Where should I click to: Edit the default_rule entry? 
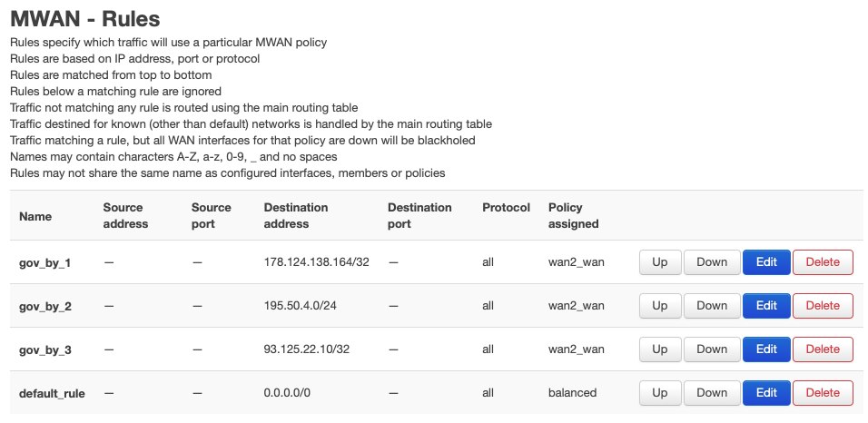[x=766, y=393]
